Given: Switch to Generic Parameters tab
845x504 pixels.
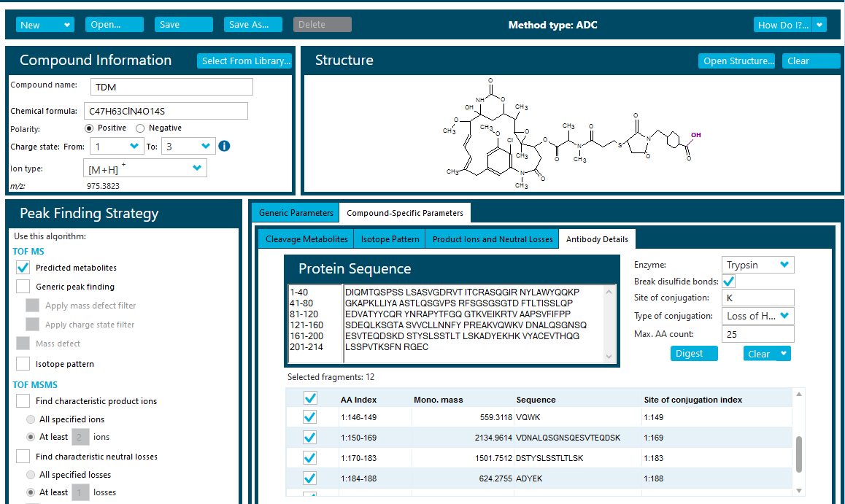Looking at the screenshot, I should coord(296,213).
